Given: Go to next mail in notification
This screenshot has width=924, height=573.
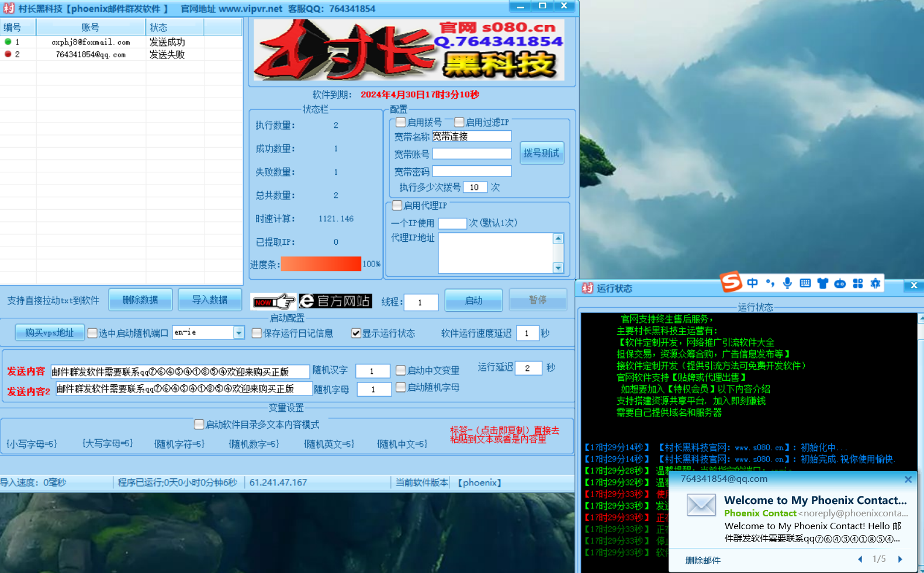Looking at the screenshot, I should [900, 559].
